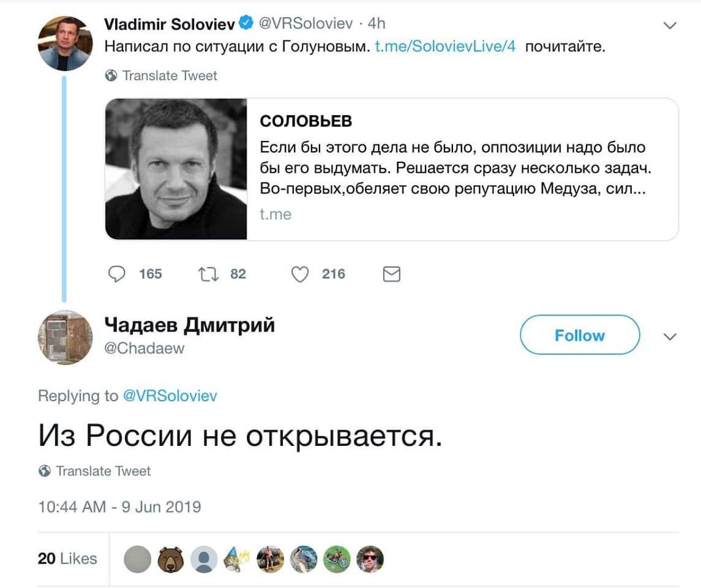
Task: Open Vladimir Soloviev's profile picture
Action: coord(65,43)
